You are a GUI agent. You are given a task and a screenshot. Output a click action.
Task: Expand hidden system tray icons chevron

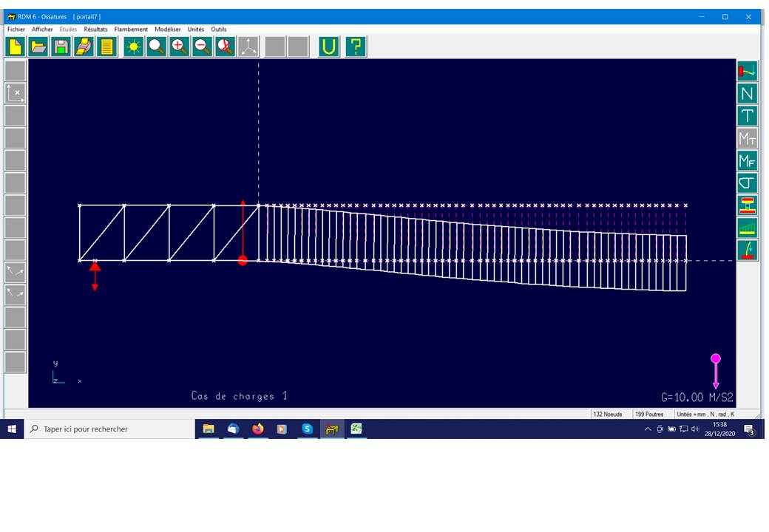point(648,429)
